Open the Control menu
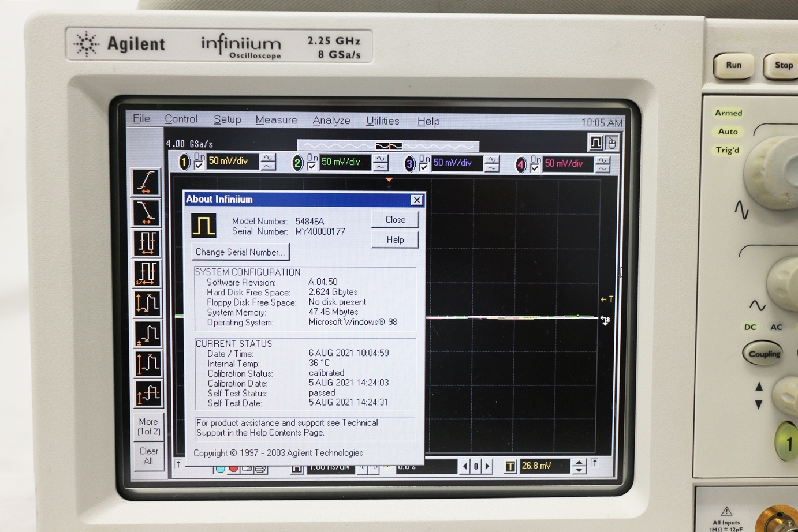 [x=181, y=119]
